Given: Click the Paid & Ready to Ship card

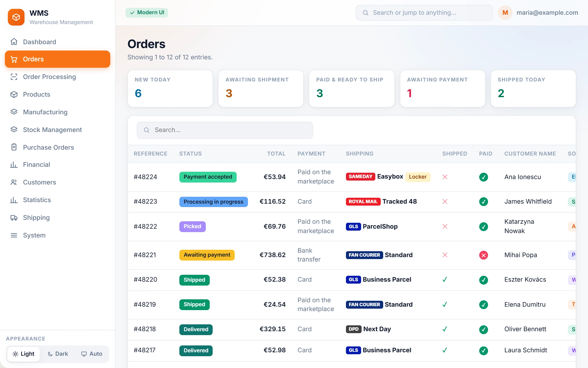Looking at the screenshot, I should [352, 89].
